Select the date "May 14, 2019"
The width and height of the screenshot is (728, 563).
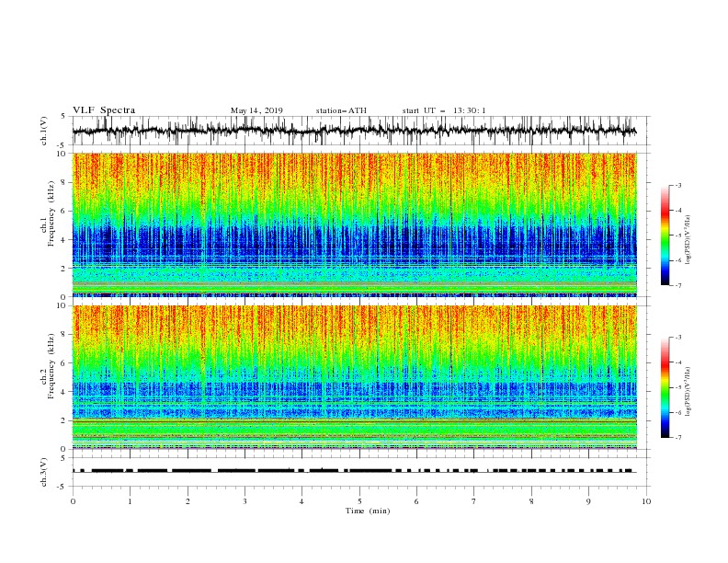point(256,110)
